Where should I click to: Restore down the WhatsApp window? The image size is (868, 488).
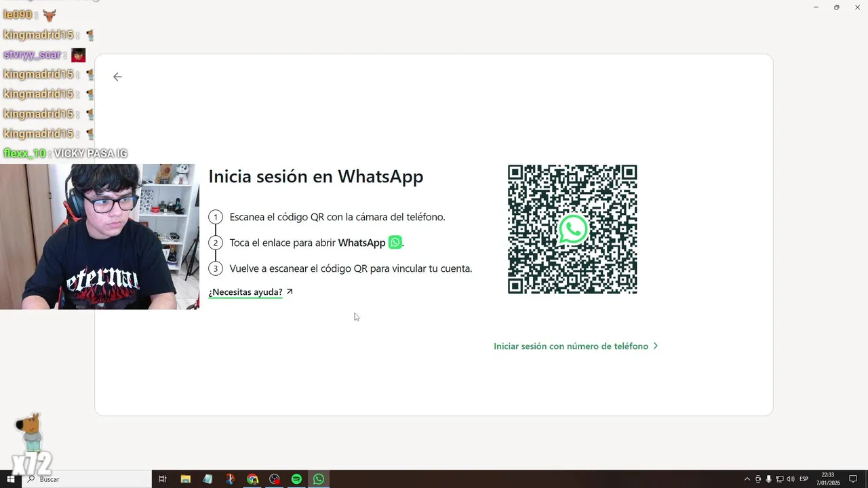pyautogui.click(x=836, y=7)
